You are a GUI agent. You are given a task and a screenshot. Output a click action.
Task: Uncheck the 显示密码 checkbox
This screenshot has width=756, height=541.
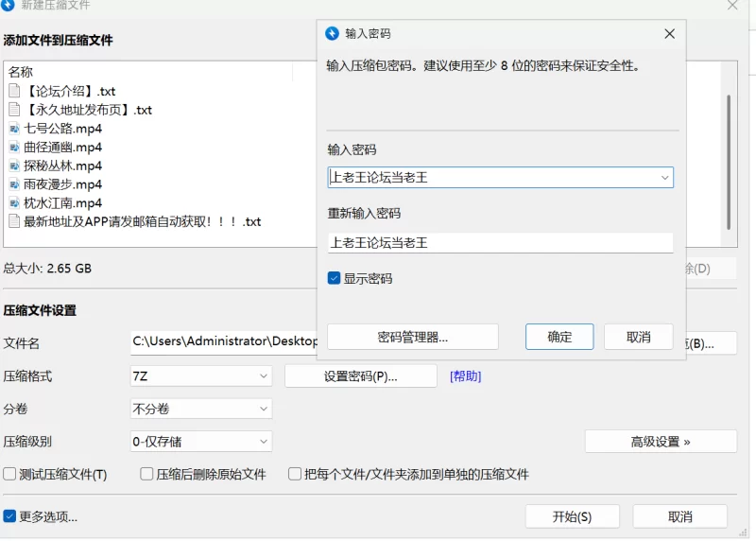(x=334, y=278)
